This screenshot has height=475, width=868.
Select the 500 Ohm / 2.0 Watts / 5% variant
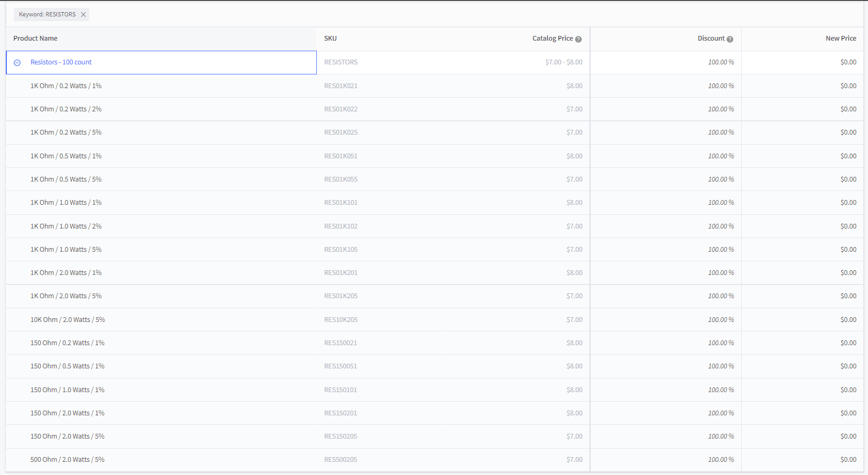68,460
